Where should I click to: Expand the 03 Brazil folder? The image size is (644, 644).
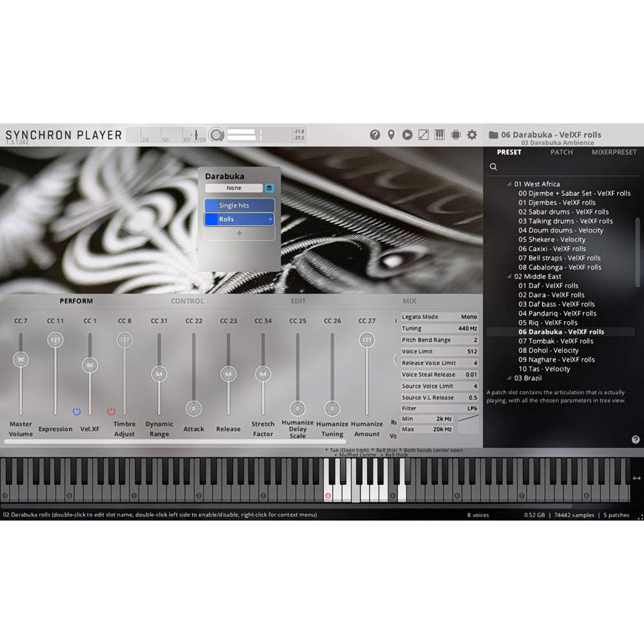(509, 378)
